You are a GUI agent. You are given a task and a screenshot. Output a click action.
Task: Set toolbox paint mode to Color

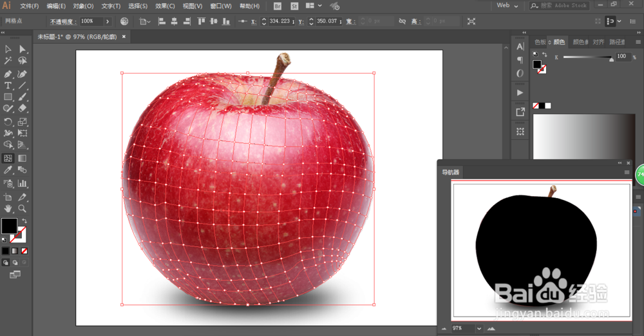coord(5,251)
